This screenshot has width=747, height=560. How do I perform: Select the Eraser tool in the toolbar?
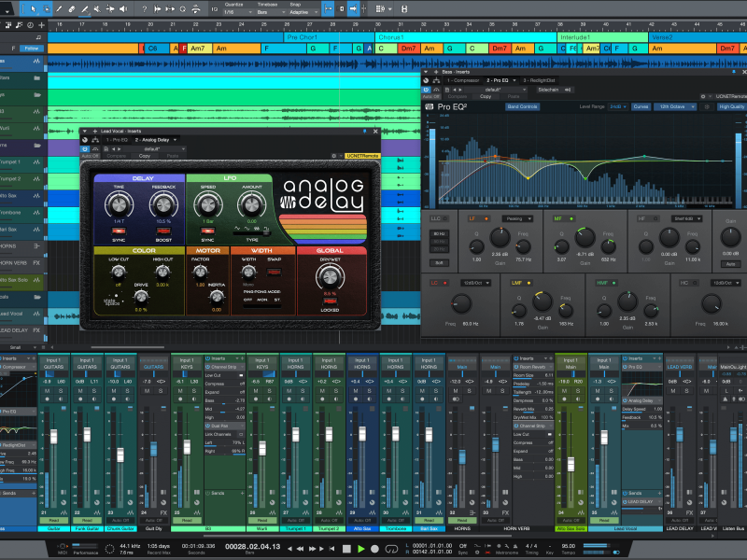(x=72, y=8)
